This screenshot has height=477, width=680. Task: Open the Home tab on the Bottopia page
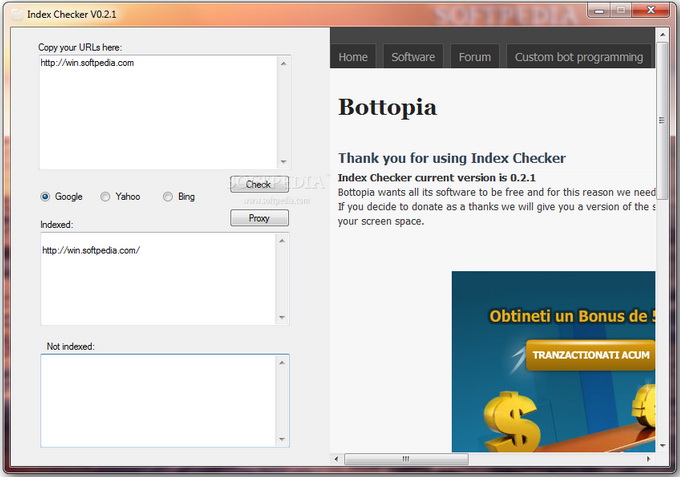353,57
